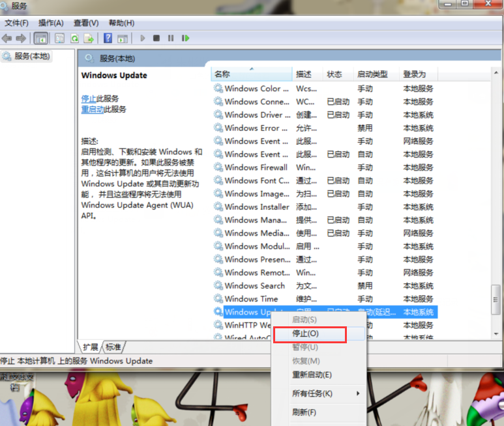Click the scrollbar down arrow
Image resolution: width=504 pixels, height=426 pixels.
click(496, 334)
